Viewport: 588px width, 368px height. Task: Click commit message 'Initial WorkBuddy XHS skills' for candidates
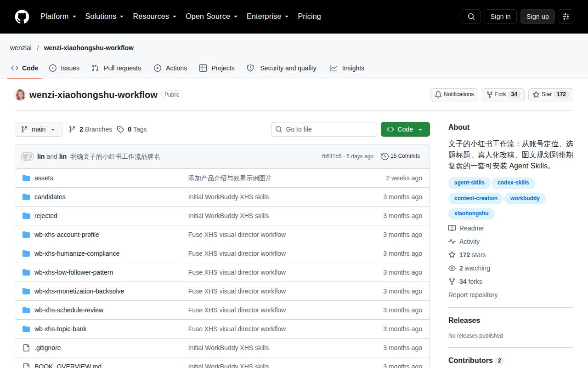pos(228,197)
